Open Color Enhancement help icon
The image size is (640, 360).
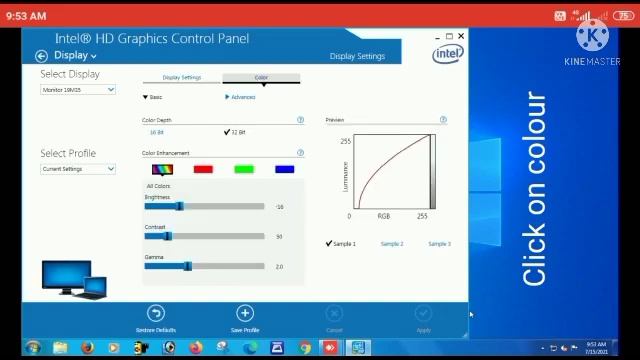coord(300,153)
